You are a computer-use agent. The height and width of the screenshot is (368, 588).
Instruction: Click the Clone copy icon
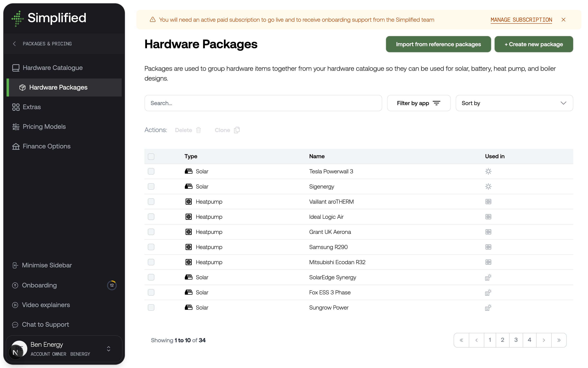[x=237, y=130]
